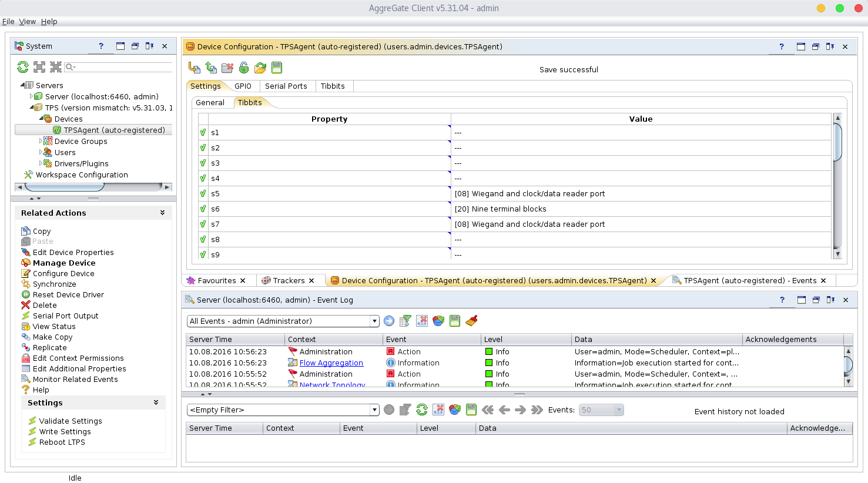Click the last page double-arrow in event history
868x483 pixels.
click(537, 410)
